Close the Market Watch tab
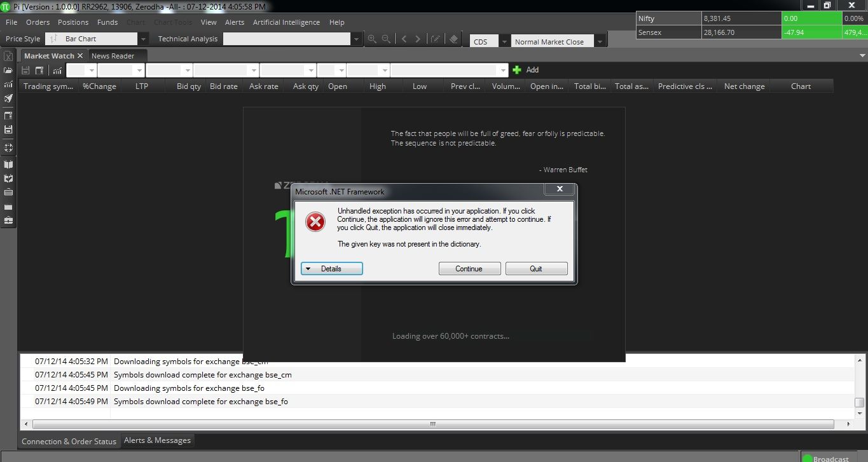Image resolution: width=868 pixels, height=462 pixels. pyautogui.click(x=80, y=56)
